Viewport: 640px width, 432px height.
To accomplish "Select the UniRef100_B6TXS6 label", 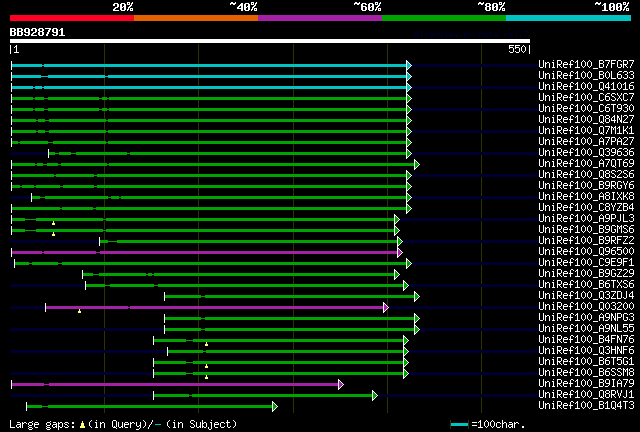I will pyautogui.click(x=586, y=285).
